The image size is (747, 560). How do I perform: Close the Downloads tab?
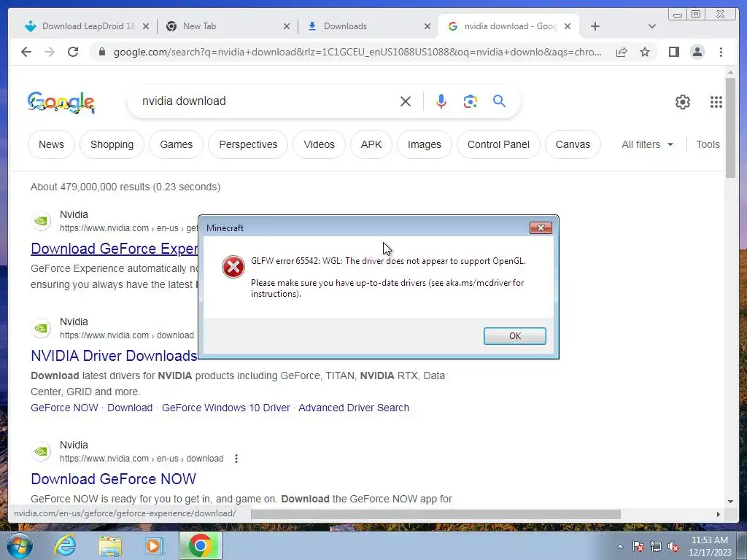(427, 26)
